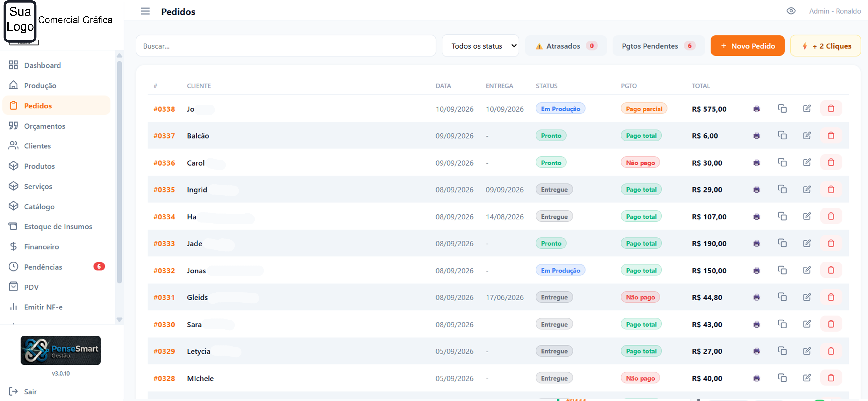This screenshot has width=868, height=401.
Task: Print order #0330 Sara
Action: click(x=756, y=324)
